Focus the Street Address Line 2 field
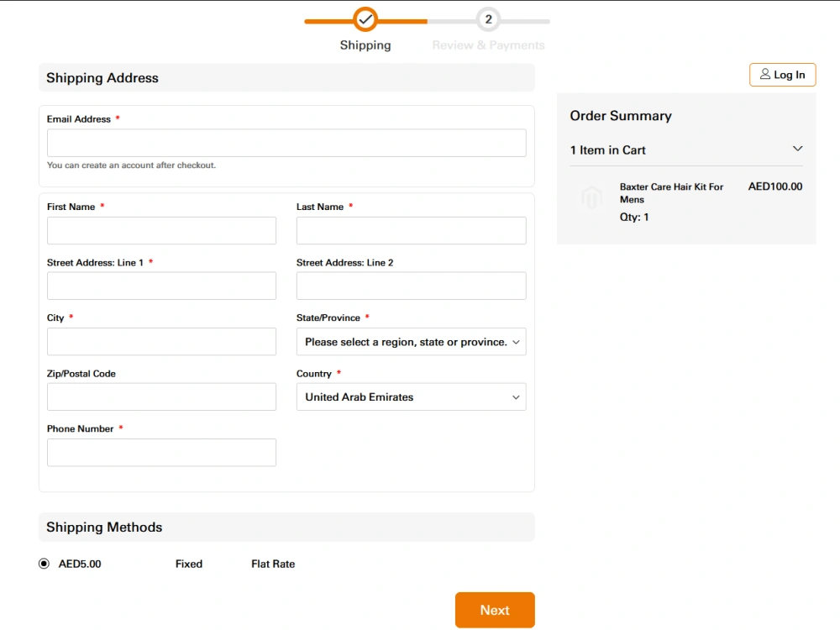 pos(411,286)
